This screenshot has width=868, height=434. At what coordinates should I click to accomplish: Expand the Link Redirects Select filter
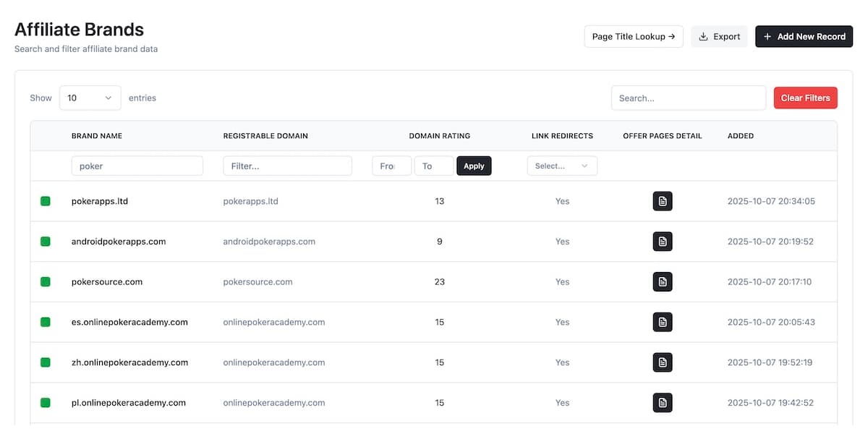click(x=562, y=166)
